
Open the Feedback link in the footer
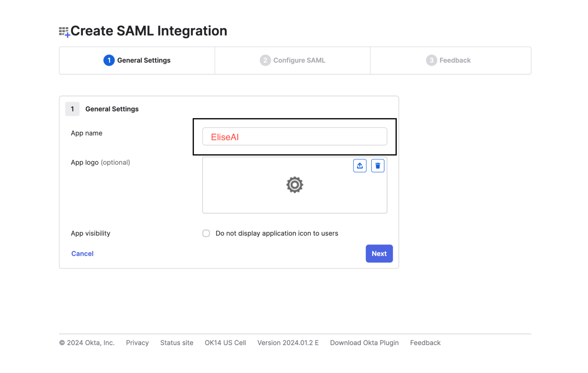[x=425, y=343]
